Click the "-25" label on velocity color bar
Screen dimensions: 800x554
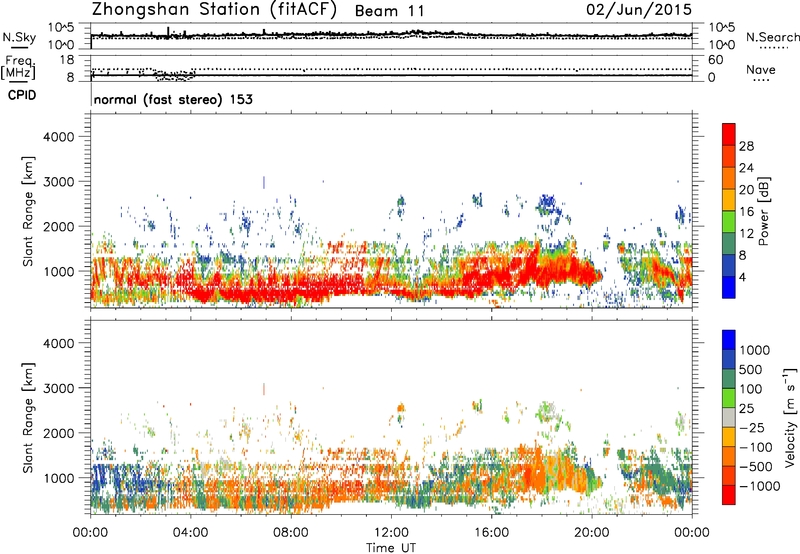pyautogui.click(x=751, y=427)
